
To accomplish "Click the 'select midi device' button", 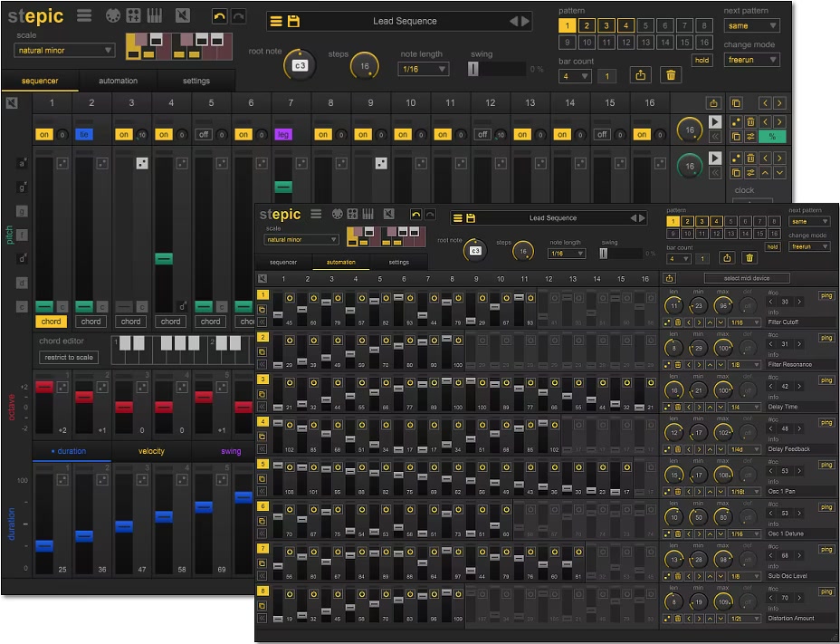I will tap(747, 277).
